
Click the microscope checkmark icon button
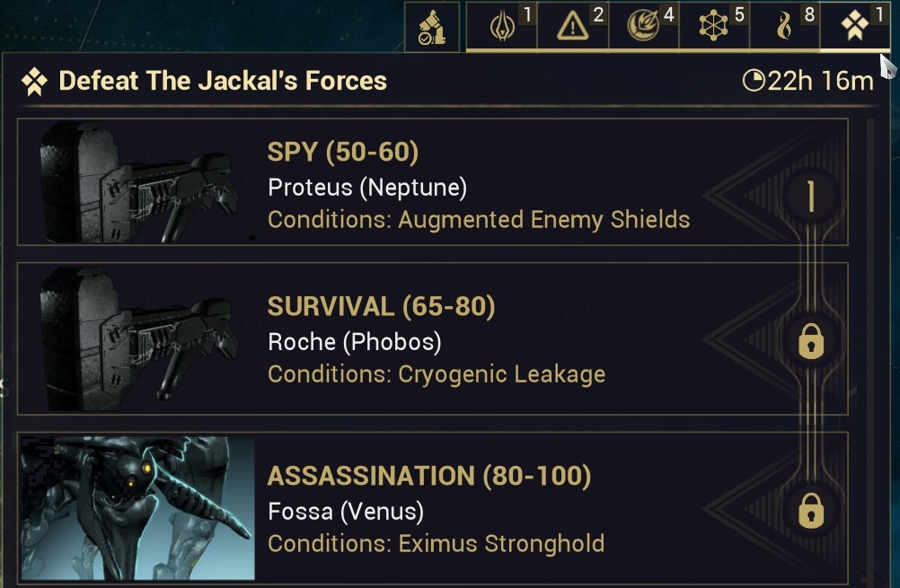[x=432, y=27]
